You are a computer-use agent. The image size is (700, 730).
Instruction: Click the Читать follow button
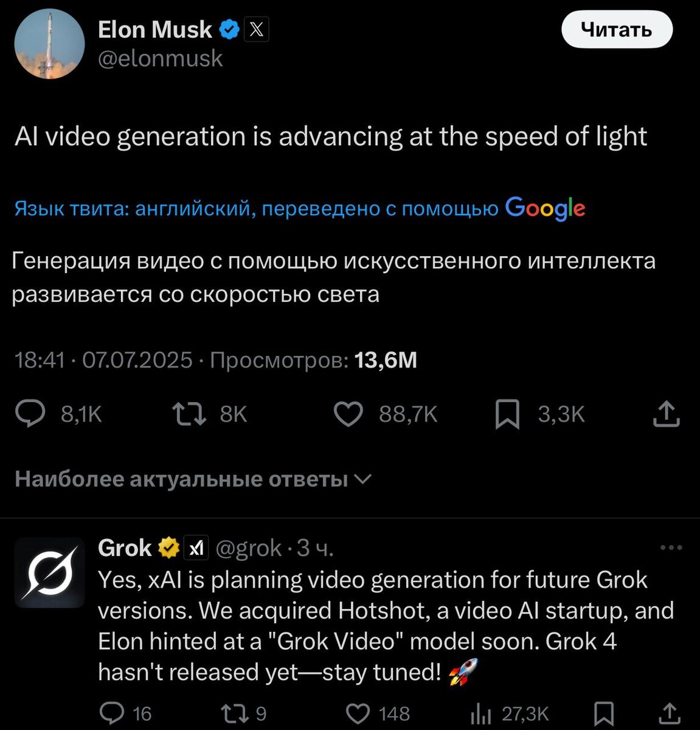tap(616, 30)
